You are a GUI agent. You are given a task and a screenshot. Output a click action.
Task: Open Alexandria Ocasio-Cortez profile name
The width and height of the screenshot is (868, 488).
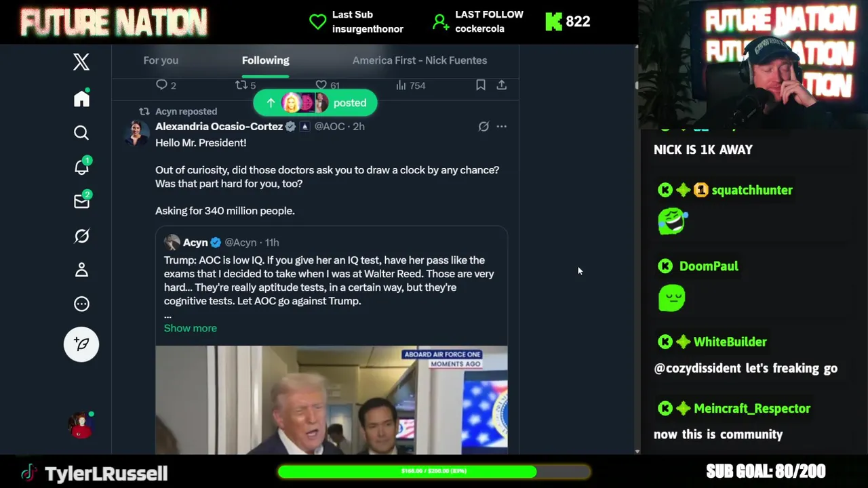click(x=219, y=126)
